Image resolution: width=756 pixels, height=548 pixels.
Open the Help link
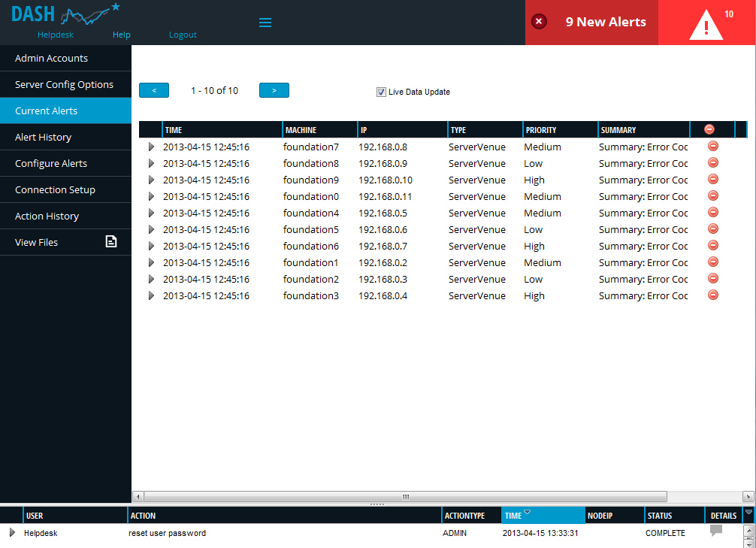[122, 35]
